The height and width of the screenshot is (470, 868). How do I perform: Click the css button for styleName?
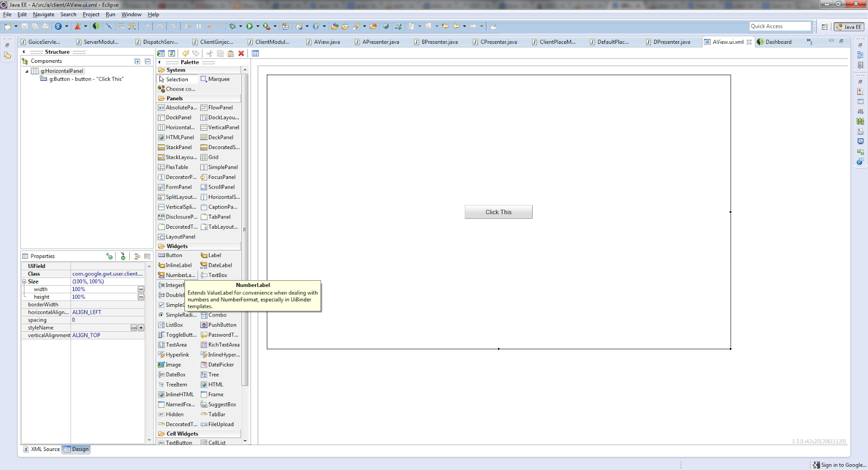click(134, 328)
